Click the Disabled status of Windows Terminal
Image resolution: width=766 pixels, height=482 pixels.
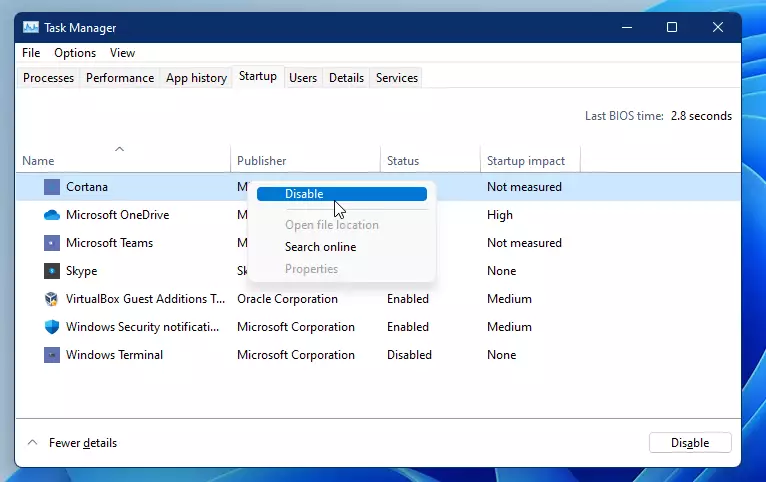point(409,355)
